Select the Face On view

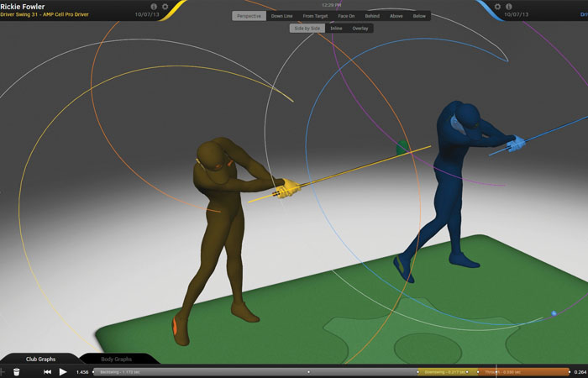coord(347,16)
